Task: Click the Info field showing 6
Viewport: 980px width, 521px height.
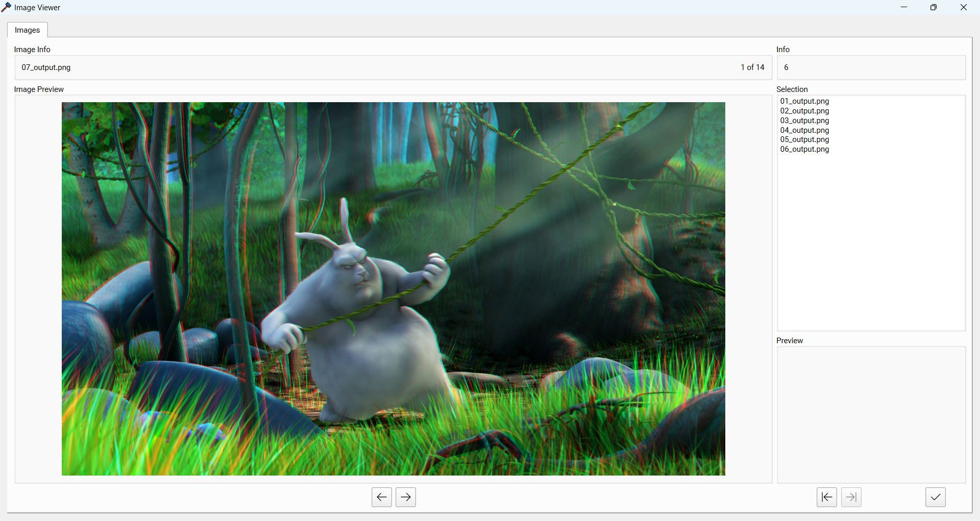Action: click(871, 67)
